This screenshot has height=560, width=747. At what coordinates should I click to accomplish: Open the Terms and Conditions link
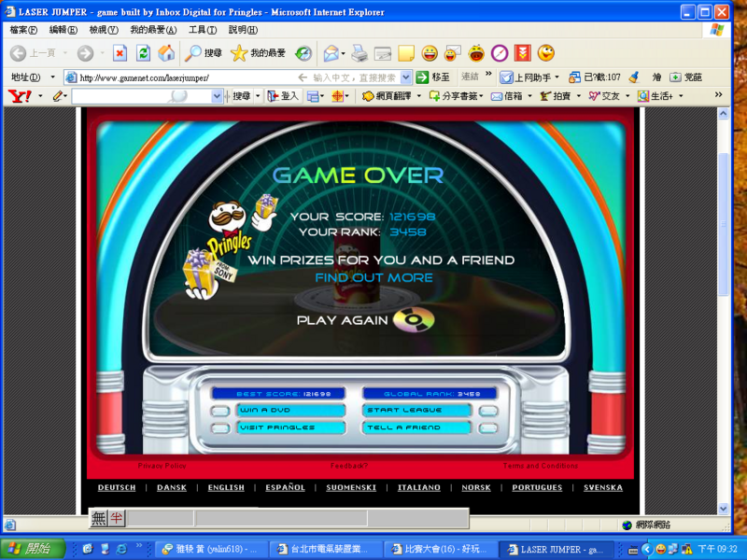pos(541,466)
